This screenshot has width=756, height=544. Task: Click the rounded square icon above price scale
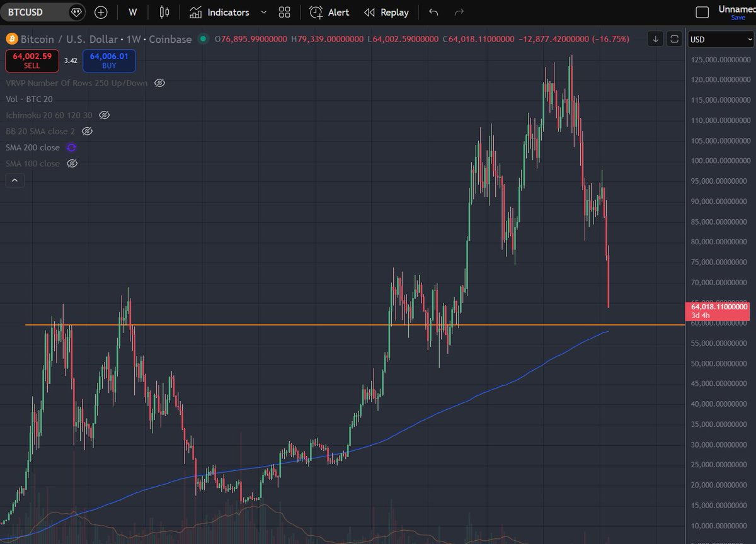coord(674,39)
